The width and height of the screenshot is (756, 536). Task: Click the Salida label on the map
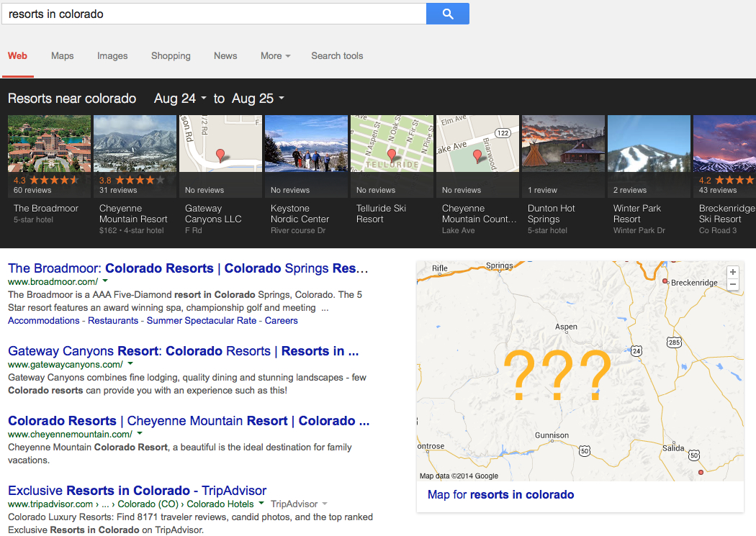pos(673,448)
